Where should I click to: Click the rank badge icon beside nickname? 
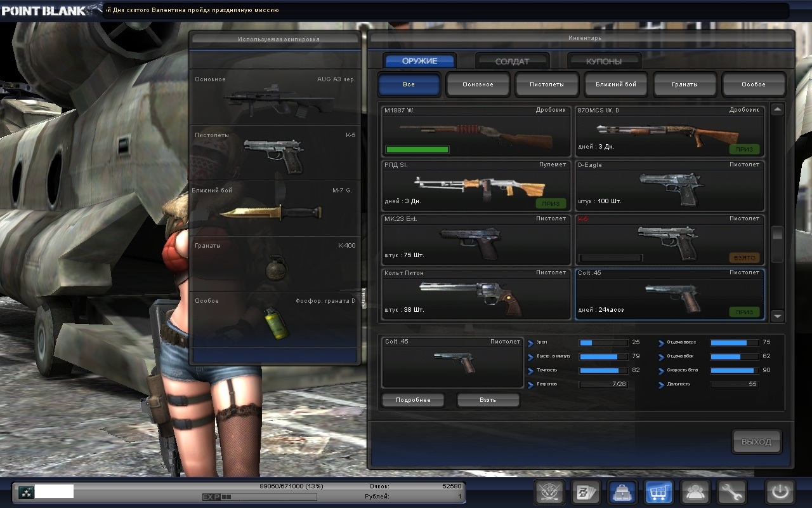(25, 491)
